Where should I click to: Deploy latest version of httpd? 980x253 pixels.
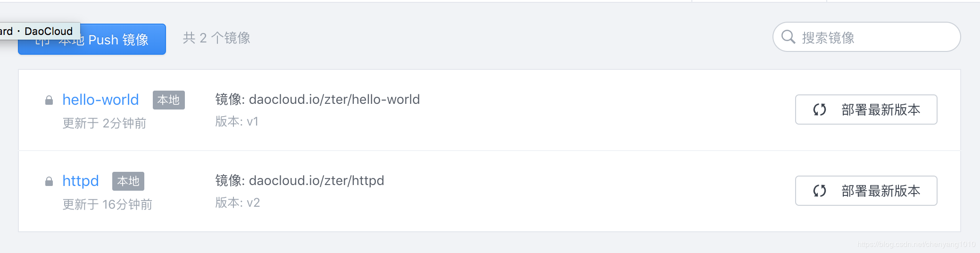(x=866, y=191)
